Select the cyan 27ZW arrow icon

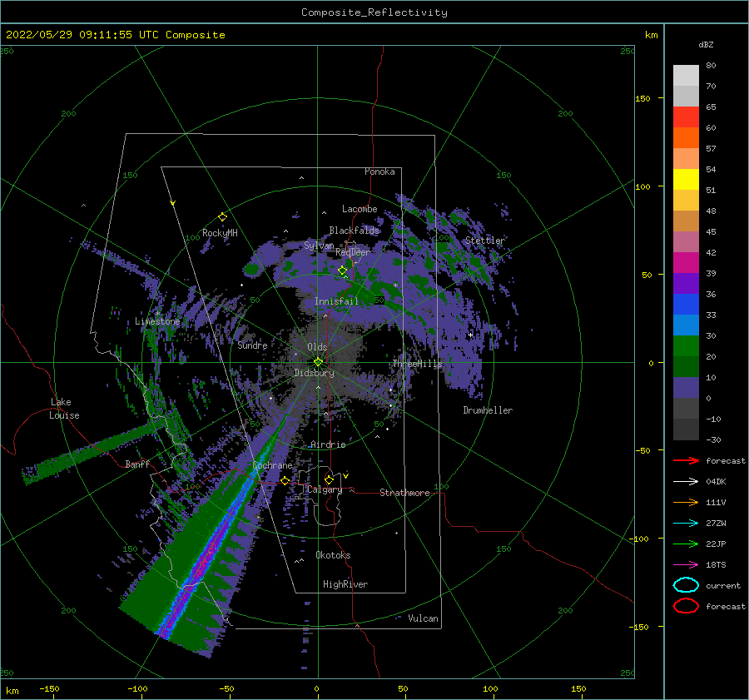(x=686, y=524)
